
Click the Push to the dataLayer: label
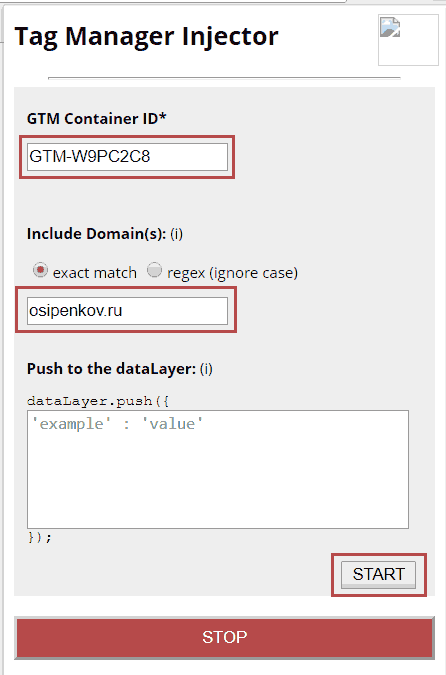tap(112, 369)
